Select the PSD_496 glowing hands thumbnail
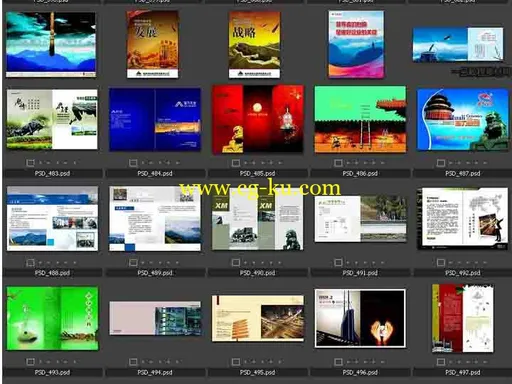Viewport: 512px width, 384px height. [360, 318]
